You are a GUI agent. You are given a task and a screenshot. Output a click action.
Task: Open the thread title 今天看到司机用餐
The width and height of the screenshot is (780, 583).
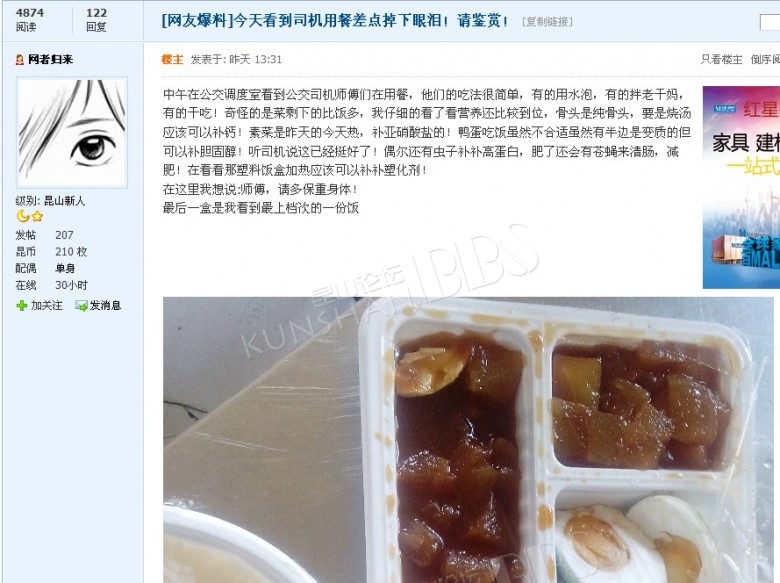click(371, 21)
